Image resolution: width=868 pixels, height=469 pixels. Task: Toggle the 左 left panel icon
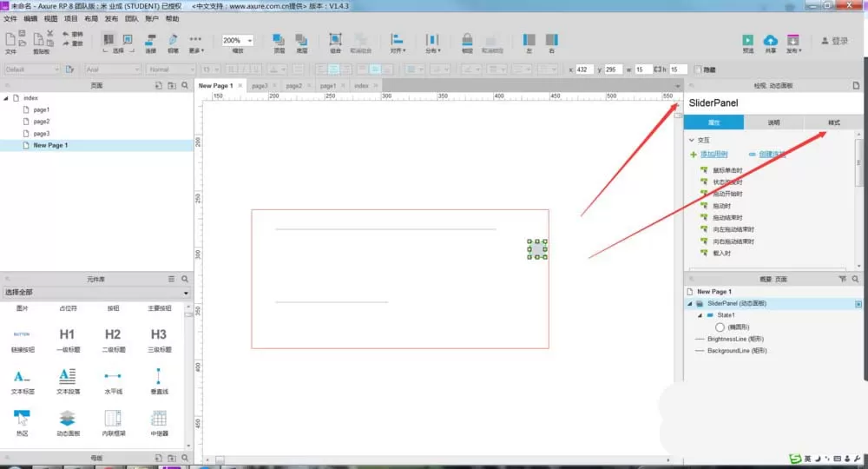[x=529, y=40]
